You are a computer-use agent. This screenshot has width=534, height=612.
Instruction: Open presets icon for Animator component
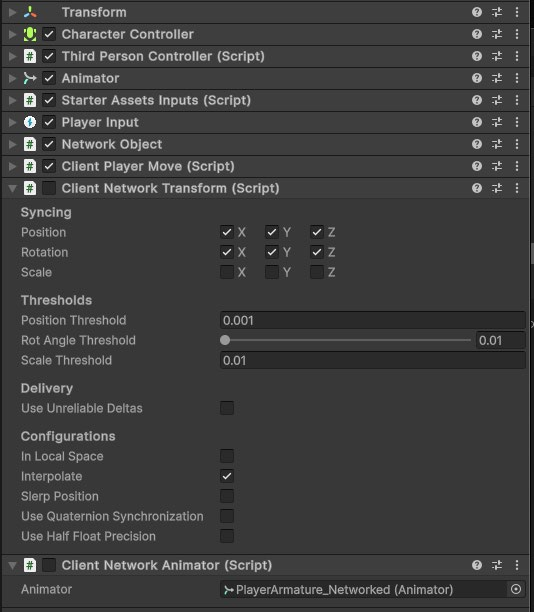coord(497,78)
